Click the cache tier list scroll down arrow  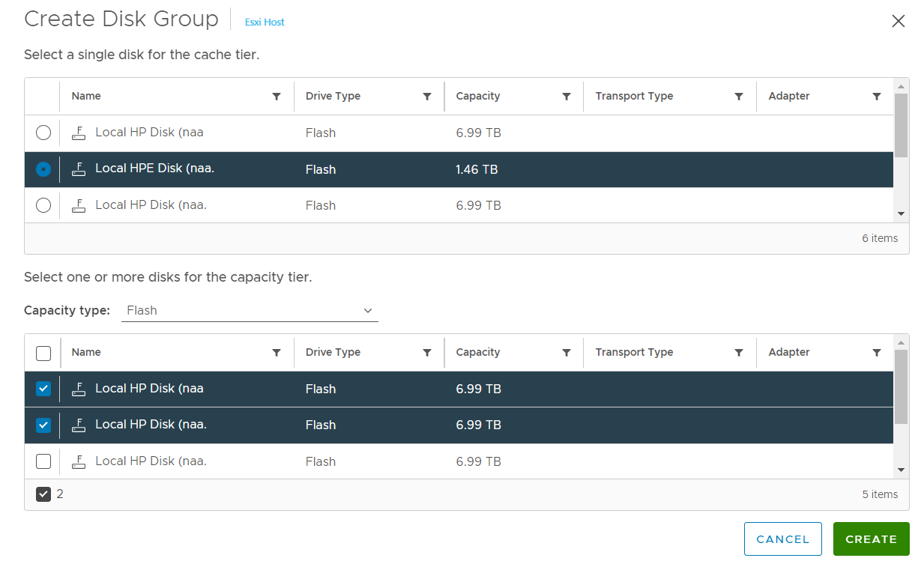[x=902, y=213]
